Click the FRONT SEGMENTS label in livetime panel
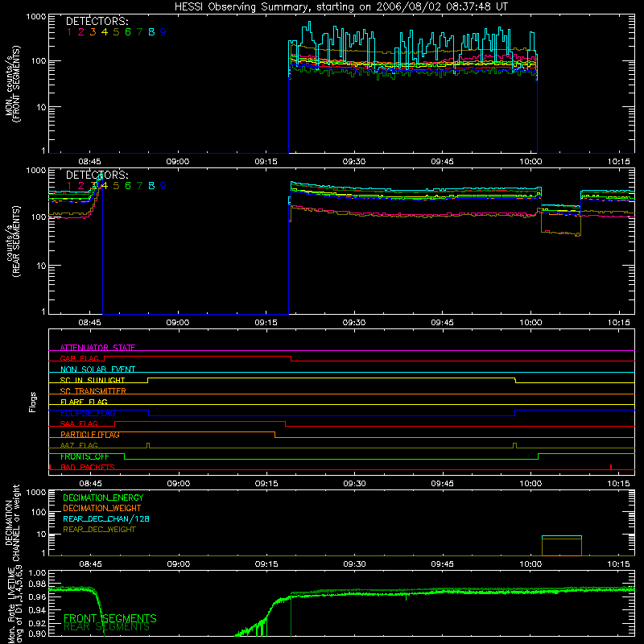The height and width of the screenshot is (644, 644). (110, 618)
